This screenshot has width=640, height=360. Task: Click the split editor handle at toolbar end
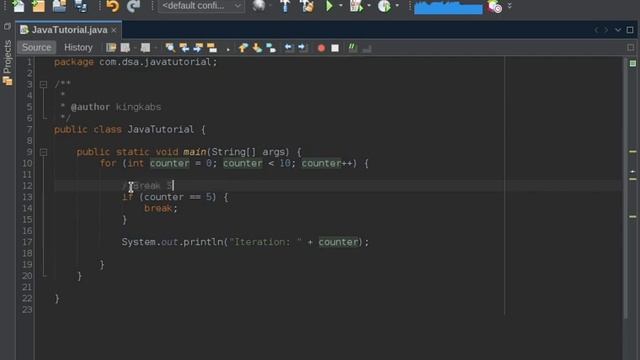pyautogui.click(x=631, y=48)
